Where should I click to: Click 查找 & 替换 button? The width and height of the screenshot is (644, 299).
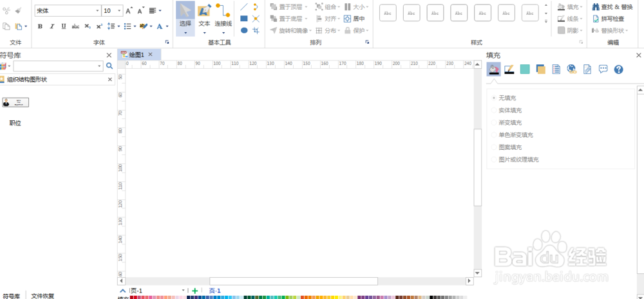pyautogui.click(x=612, y=6)
